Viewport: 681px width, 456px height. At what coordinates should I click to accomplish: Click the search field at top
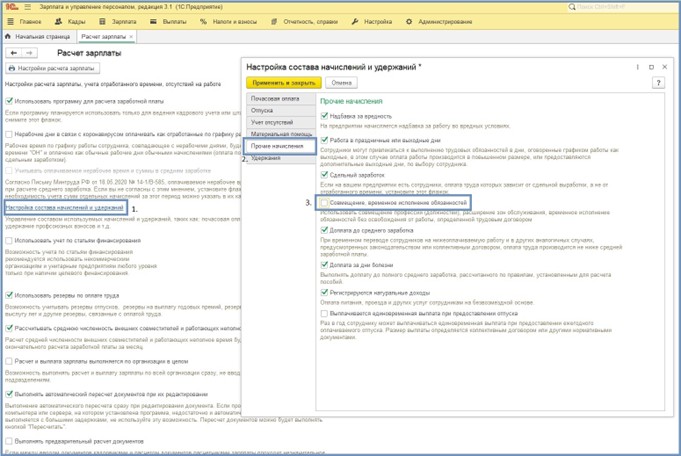coord(620,6)
